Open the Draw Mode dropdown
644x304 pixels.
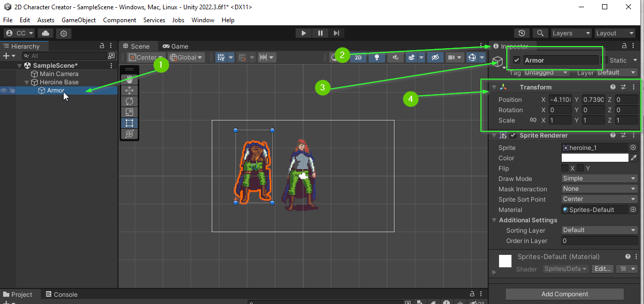599,178
